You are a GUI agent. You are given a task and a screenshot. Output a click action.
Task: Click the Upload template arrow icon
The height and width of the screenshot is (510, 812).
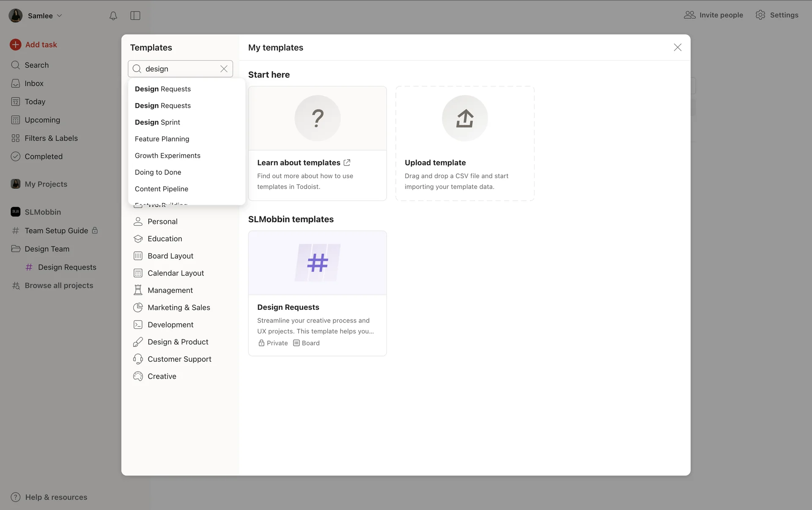point(464,119)
